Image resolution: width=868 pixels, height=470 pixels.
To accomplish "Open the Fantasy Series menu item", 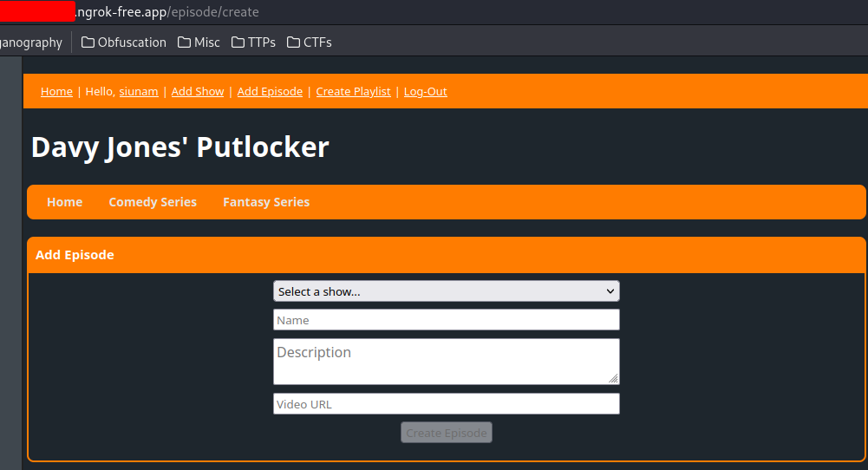I will (x=266, y=202).
